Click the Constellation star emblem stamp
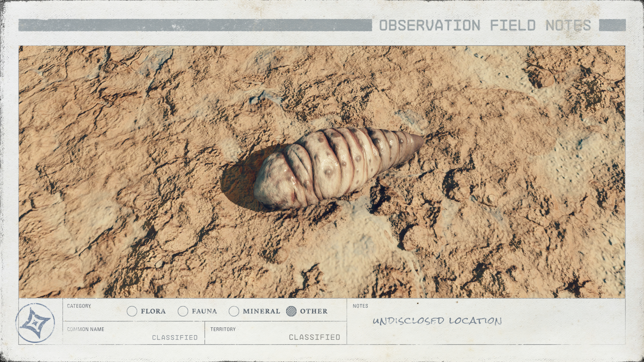This screenshot has width=644, height=362. point(35,323)
